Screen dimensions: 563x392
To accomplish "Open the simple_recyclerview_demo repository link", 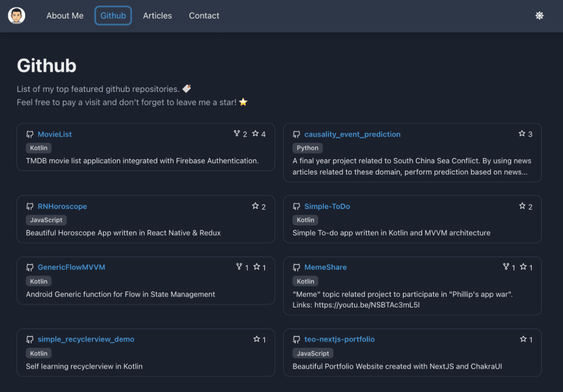I will [86, 340].
